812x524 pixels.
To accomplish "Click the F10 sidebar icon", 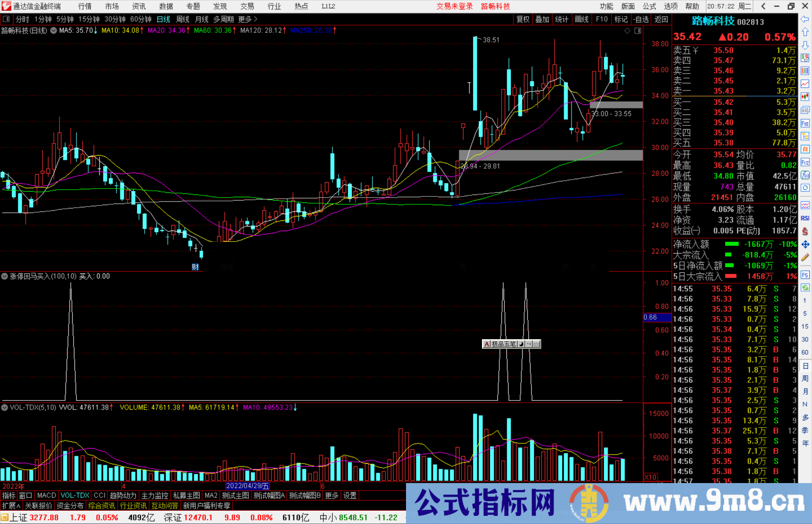I will [805, 123].
